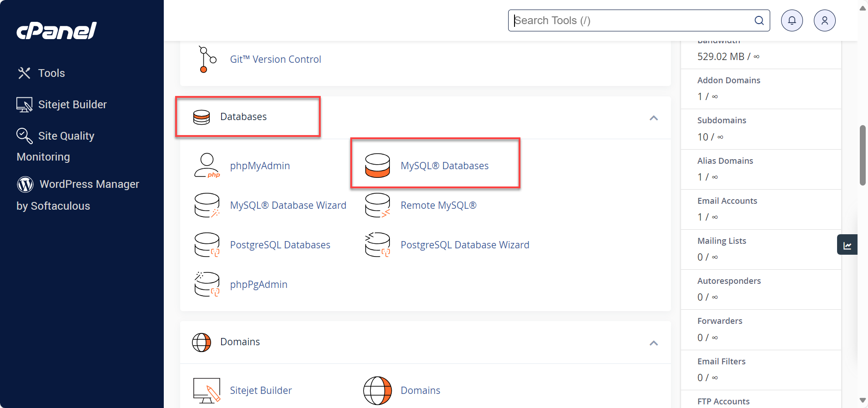
Task: Click the Addon Domains statistic label
Action: [729, 80]
